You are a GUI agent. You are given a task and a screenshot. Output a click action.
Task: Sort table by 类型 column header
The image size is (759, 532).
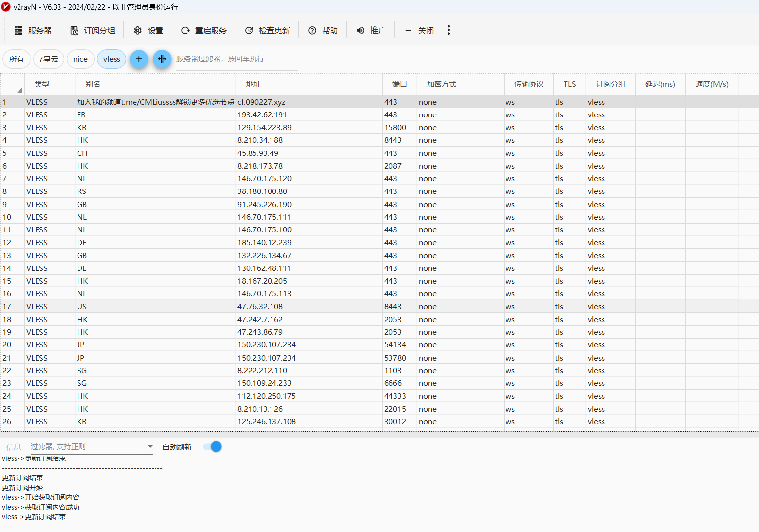click(50, 84)
